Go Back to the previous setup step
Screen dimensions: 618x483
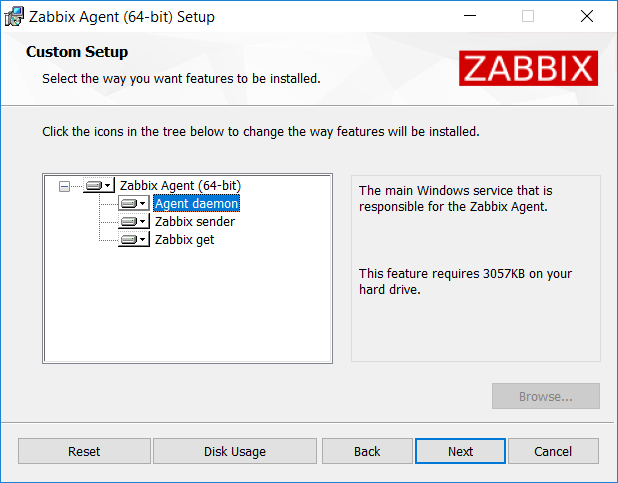[367, 451]
